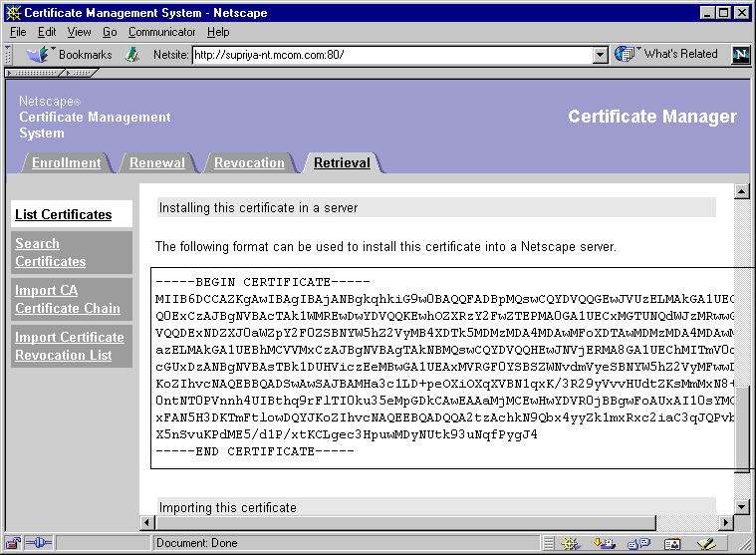Click the Netscape window title bar icon
Image resolution: width=756 pixels, height=555 pixels.
pos(13,13)
